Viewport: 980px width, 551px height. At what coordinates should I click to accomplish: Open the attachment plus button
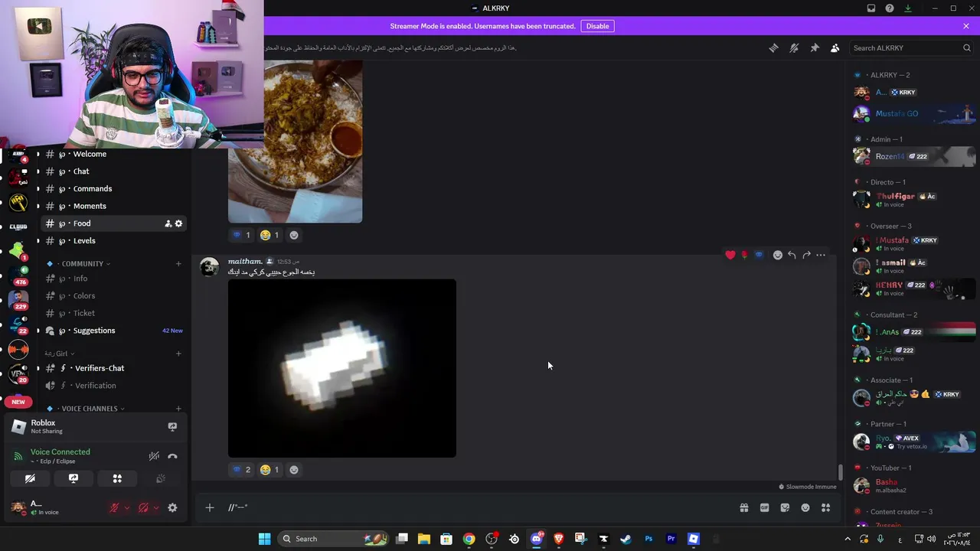[209, 507]
